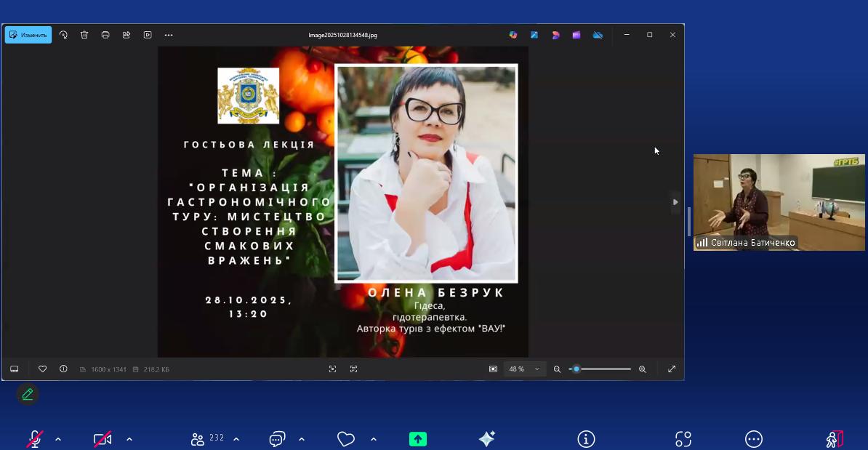Minimize the Photos window

click(x=627, y=35)
